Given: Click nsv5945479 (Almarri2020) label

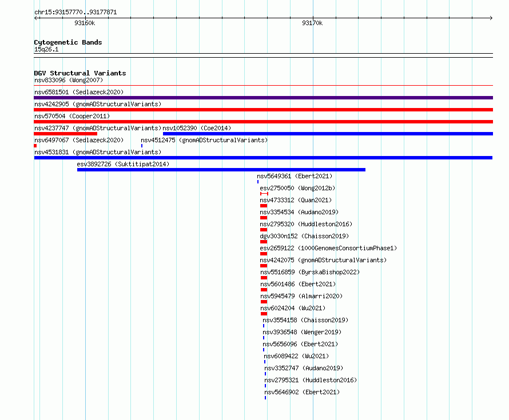Looking at the screenshot, I should [x=301, y=296].
